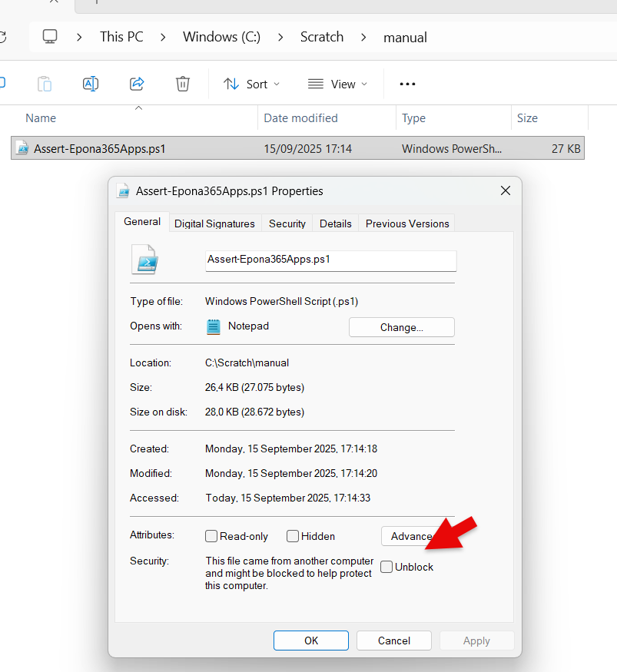Check the Unblock security checkbox
Screen dimensions: 617x672
click(386, 567)
